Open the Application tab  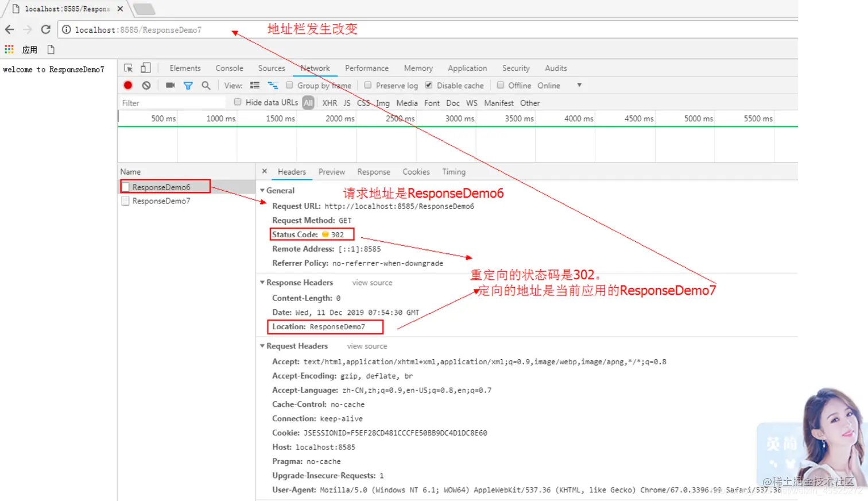[x=467, y=68]
